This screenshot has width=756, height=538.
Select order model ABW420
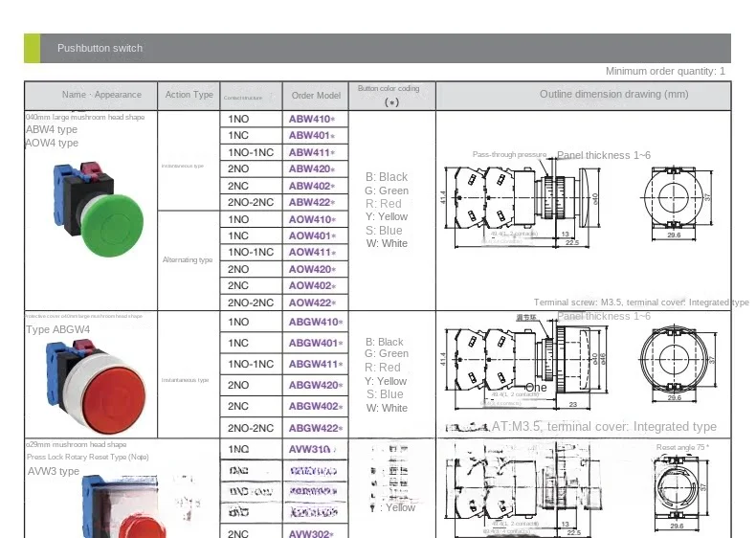coord(311,168)
